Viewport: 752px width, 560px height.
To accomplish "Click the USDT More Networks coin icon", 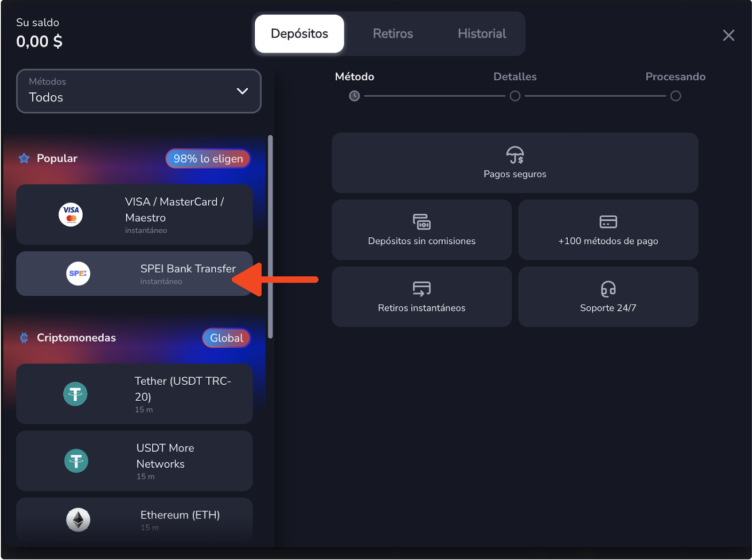I will point(76,461).
